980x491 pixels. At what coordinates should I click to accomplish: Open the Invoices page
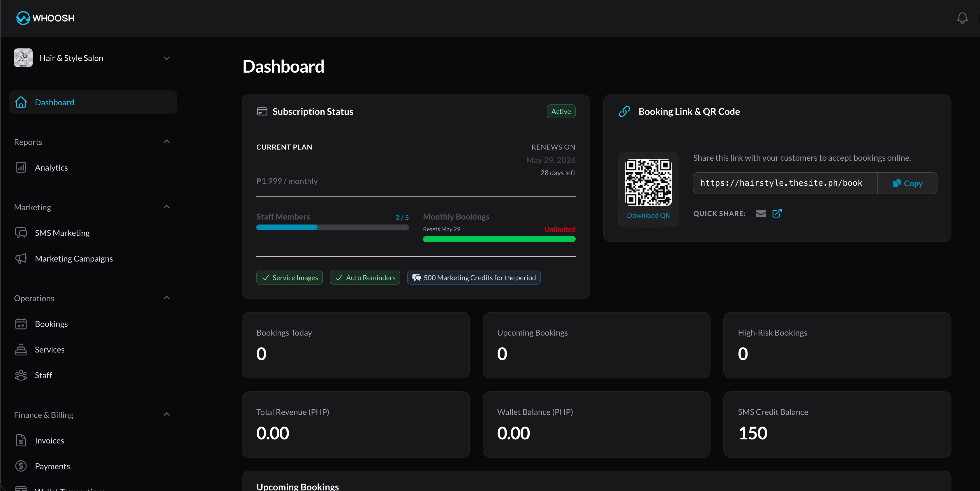50,440
